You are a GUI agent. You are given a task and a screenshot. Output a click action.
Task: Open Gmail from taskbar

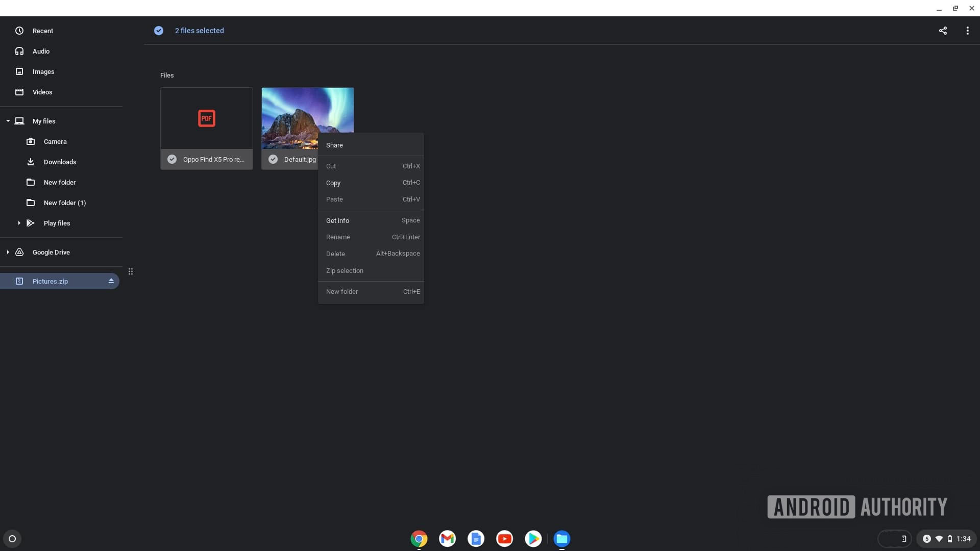point(447,539)
